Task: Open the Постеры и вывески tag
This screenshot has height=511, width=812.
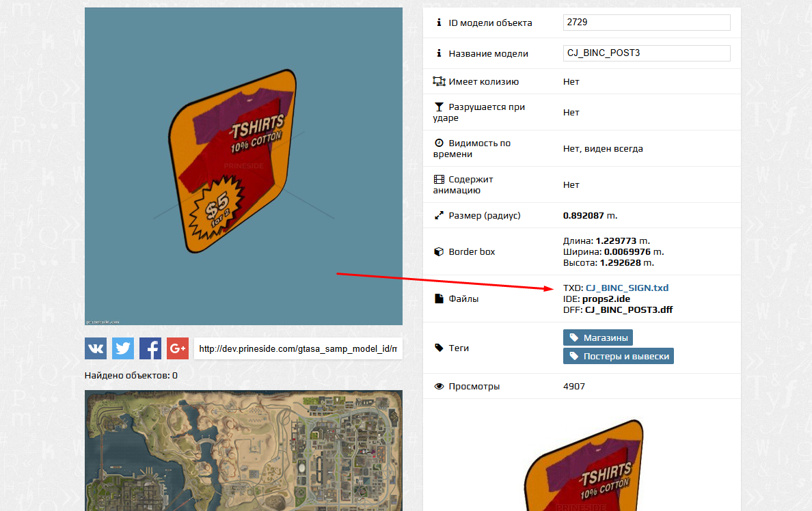Action: point(619,357)
